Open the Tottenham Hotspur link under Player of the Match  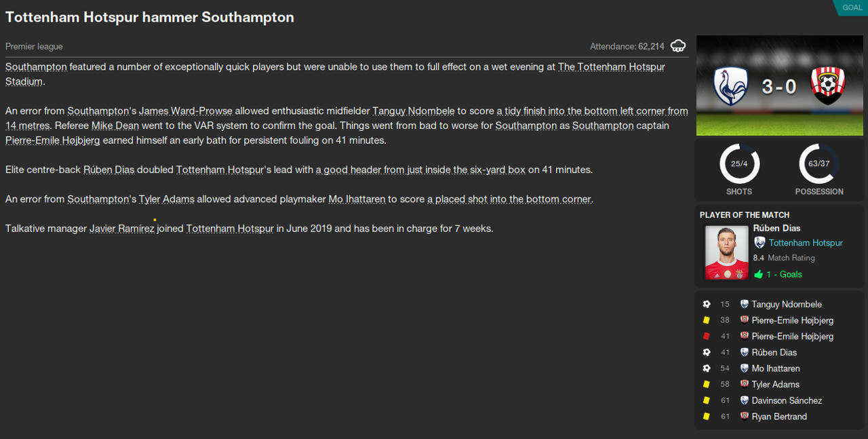[x=806, y=243]
